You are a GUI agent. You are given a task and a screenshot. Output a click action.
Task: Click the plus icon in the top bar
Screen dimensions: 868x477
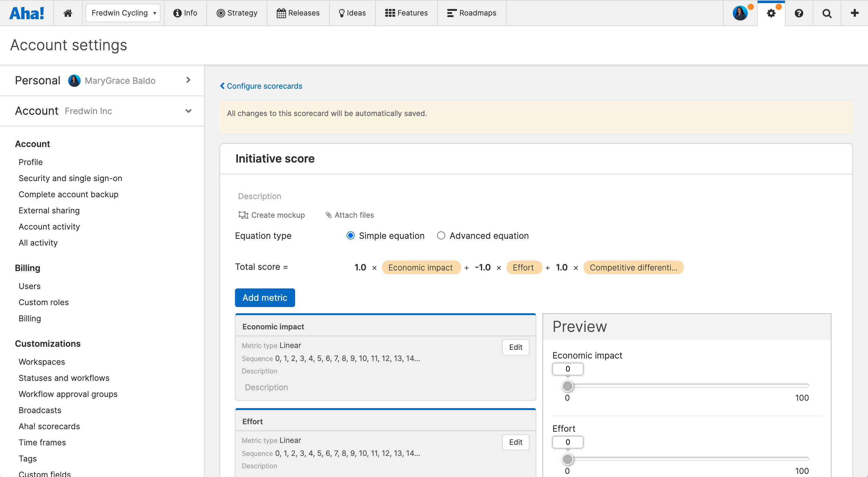(855, 13)
